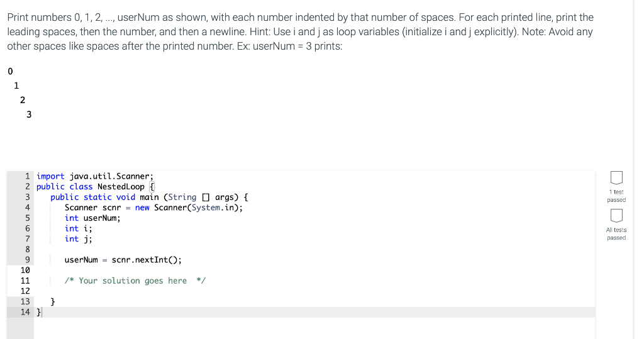Place cursor on empty line 10
Screen dimensions: 644x339
[314, 270]
